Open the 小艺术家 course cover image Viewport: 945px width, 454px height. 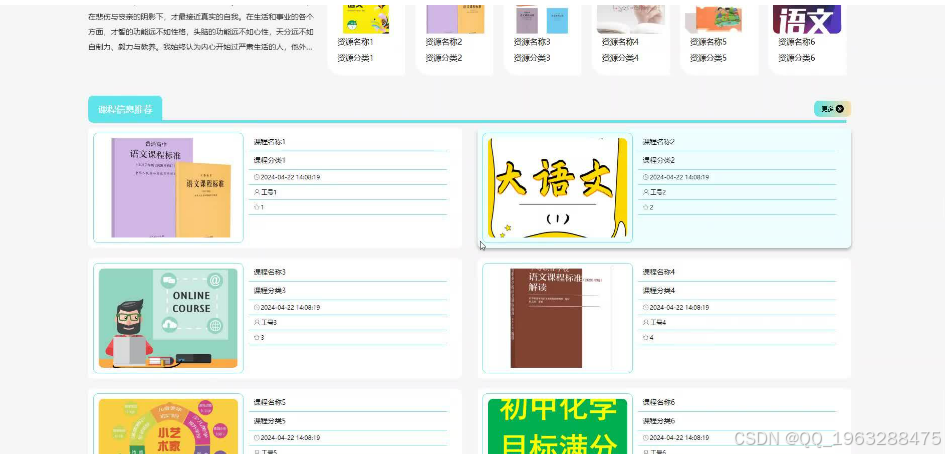[x=168, y=426]
